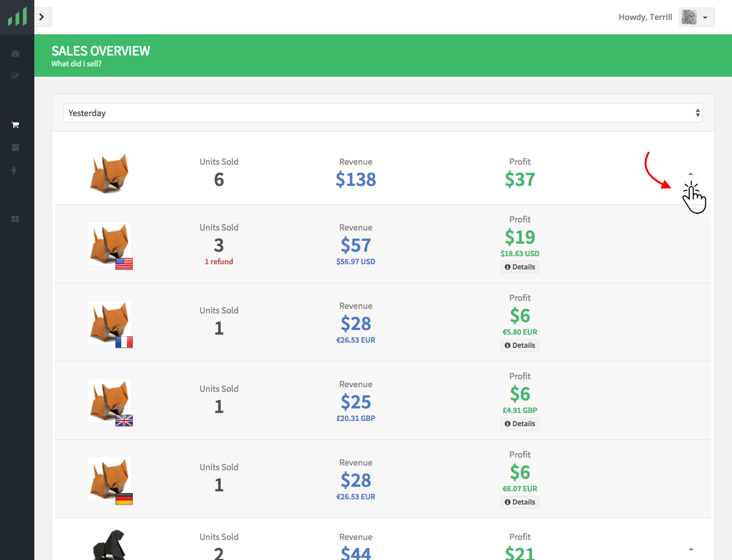The height and width of the screenshot is (560, 732).
Task: Click the "$56.97 USD" revenue text
Action: [356, 261]
